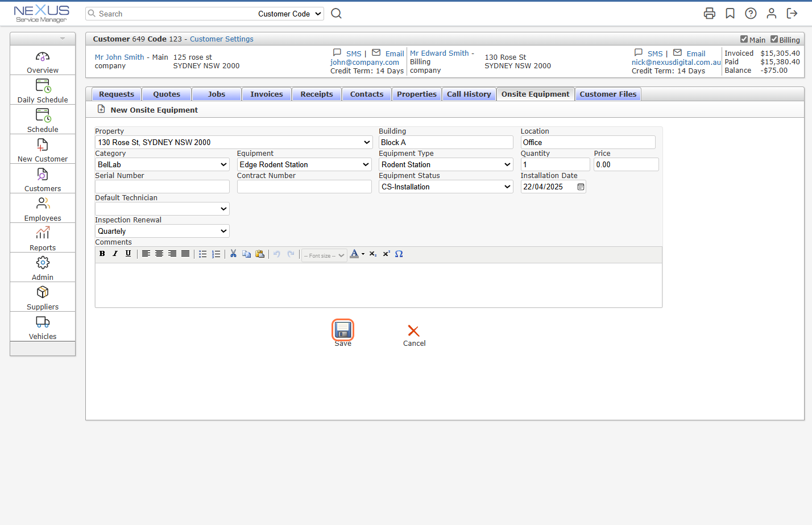The height and width of the screenshot is (525, 812).
Task: Open the Equipment dropdown showing Edge Rodent Station
Action: pyautogui.click(x=304, y=164)
